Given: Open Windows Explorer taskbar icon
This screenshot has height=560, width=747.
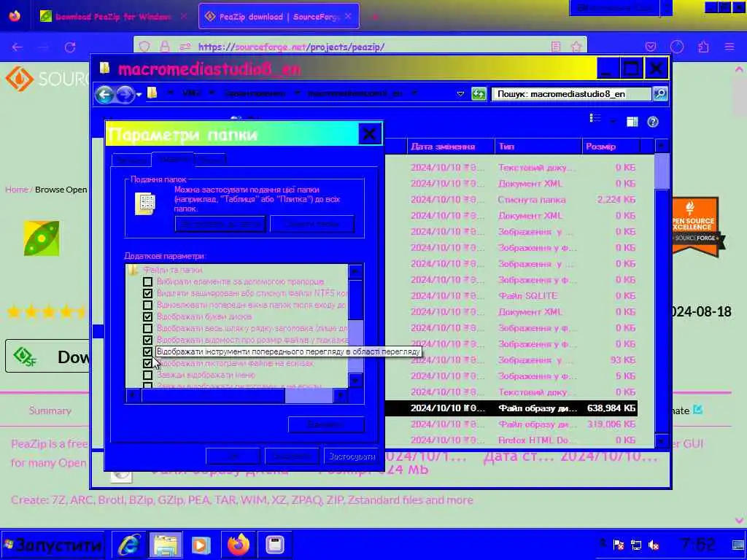Looking at the screenshot, I should pos(166,544).
